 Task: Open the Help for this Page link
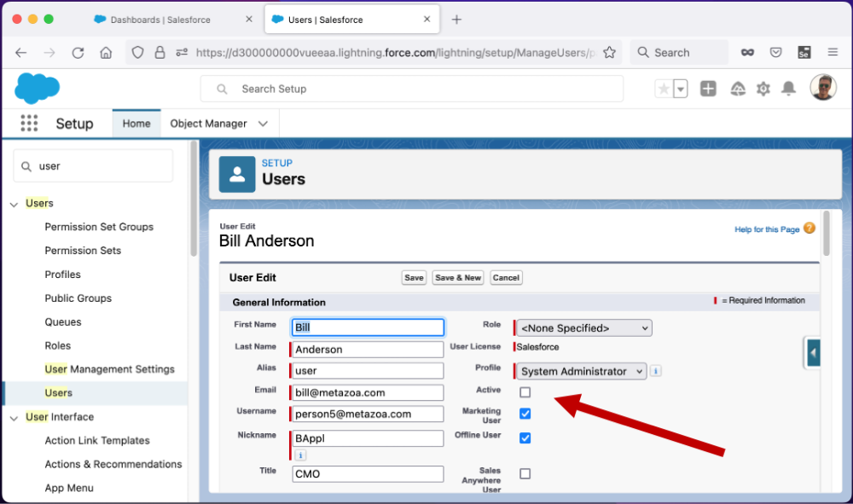766,229
